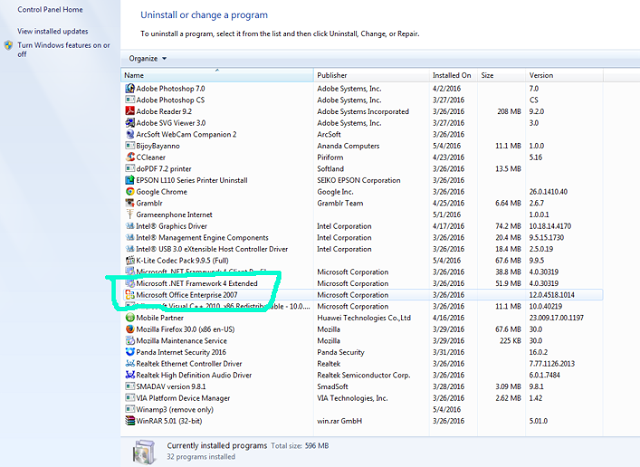Select Microsoft .NET Framework 4 Extended entry
Screen dimensions: 640x467
(x=362, y=283)
